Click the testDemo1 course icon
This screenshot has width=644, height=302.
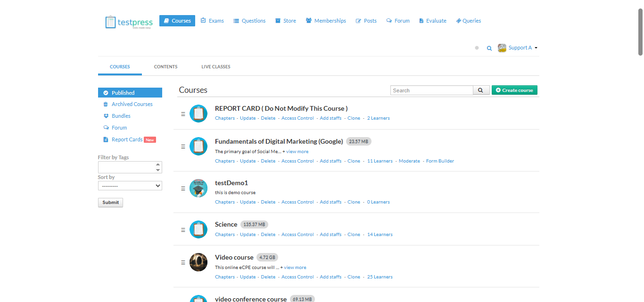click(198, 188)
